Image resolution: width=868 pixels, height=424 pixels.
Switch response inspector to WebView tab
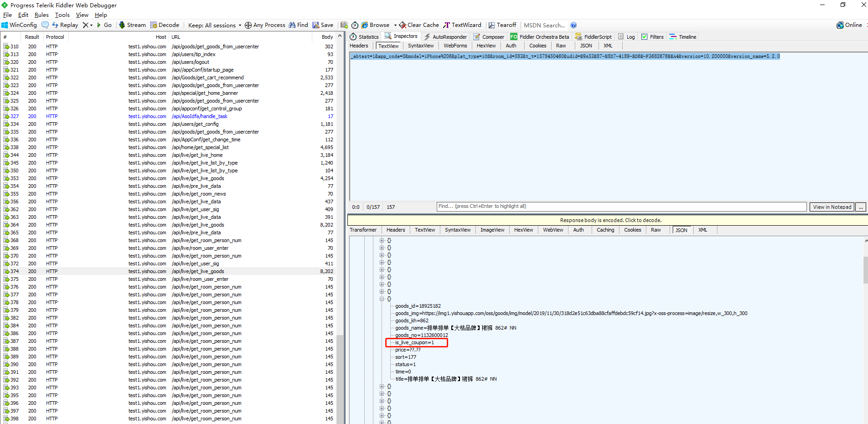pos(553,230)
